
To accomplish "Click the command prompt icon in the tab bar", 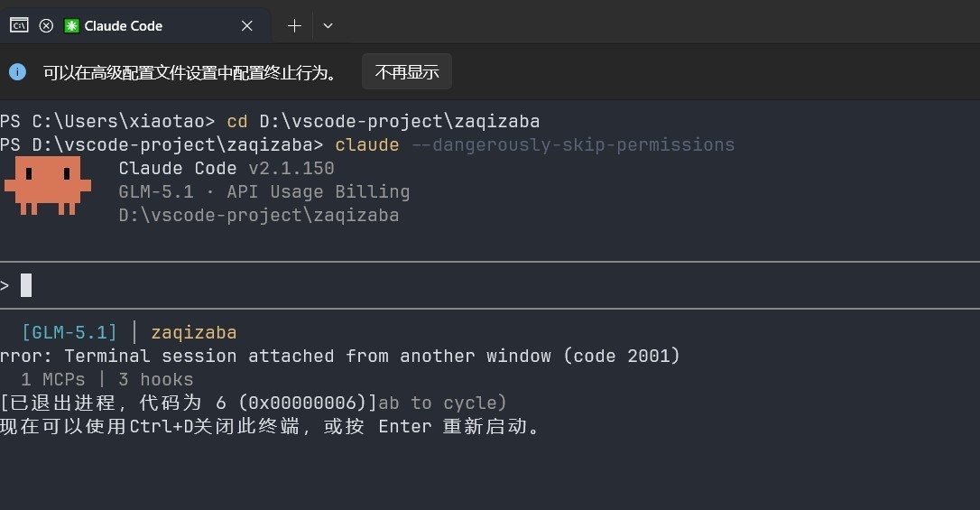I will point(19,25).
